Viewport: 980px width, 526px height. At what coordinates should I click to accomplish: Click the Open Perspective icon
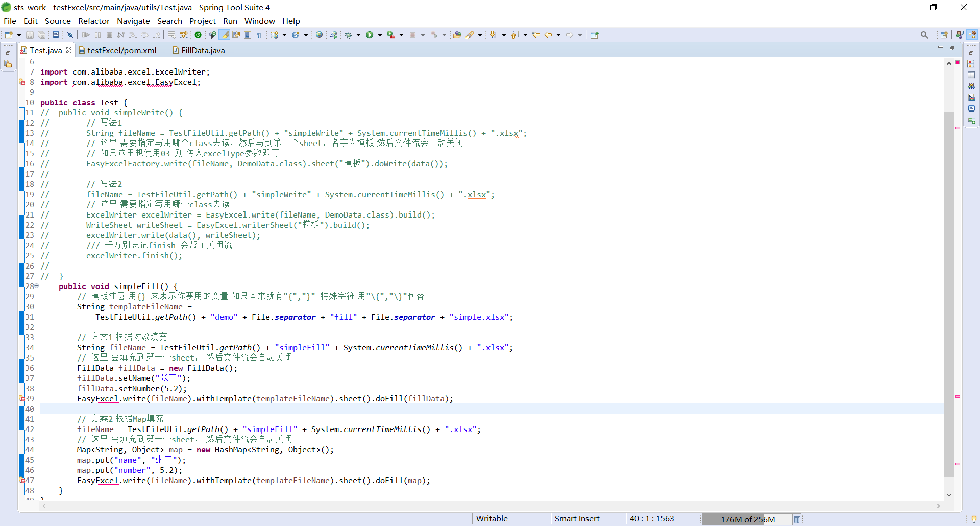[x=944, y=35]
